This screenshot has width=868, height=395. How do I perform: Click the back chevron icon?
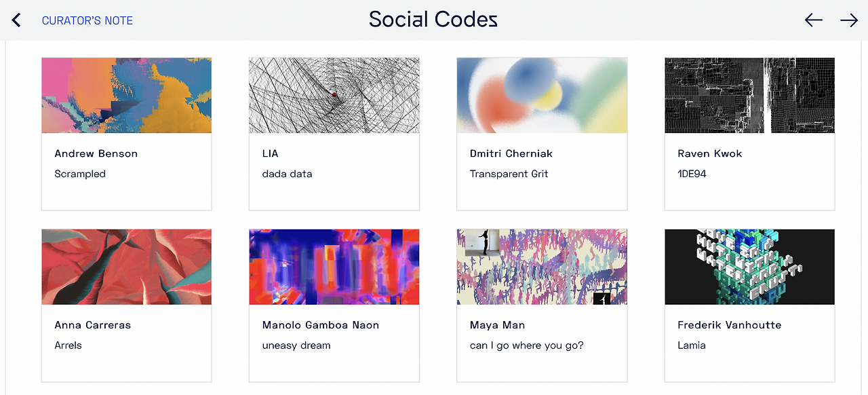click(16, 20)
